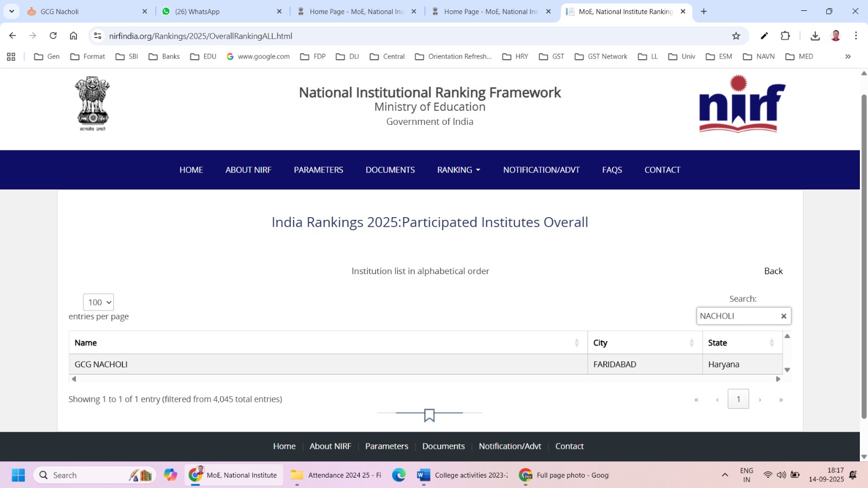Open the Home footer link
This screenshot has width=868, height=488.
[284, 446]
